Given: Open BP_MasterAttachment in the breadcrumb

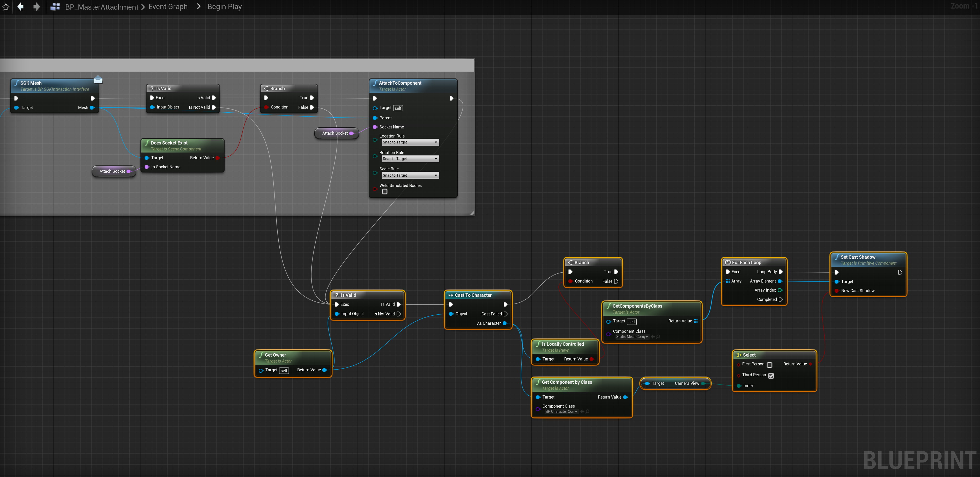Looking at the screenshot, I should 102,7.
